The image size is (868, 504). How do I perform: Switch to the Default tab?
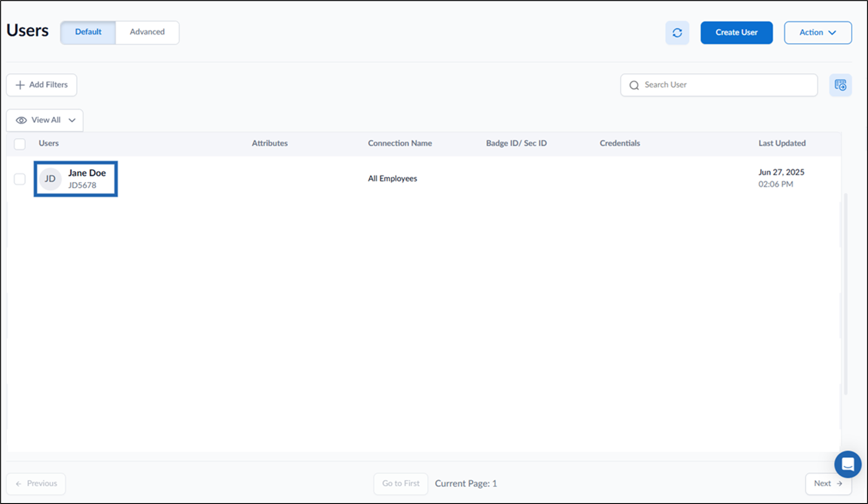click(88, 32)
